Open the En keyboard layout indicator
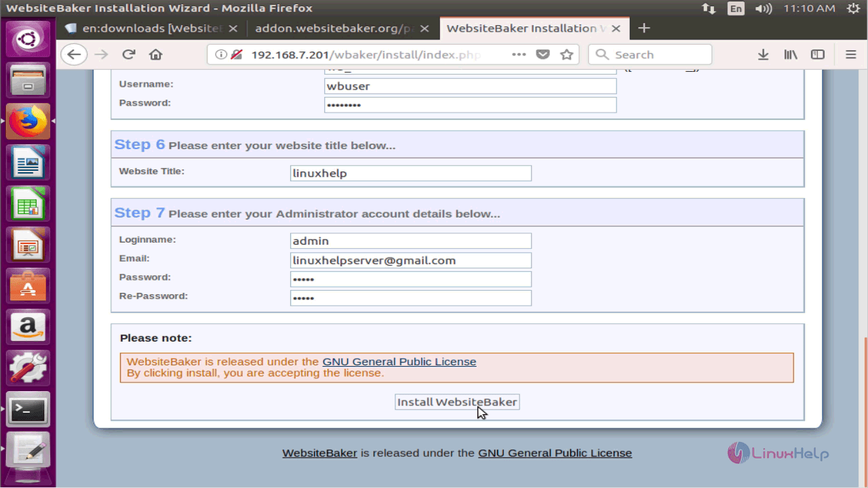This screenshot has width=868, height=488. click(736, 8)
